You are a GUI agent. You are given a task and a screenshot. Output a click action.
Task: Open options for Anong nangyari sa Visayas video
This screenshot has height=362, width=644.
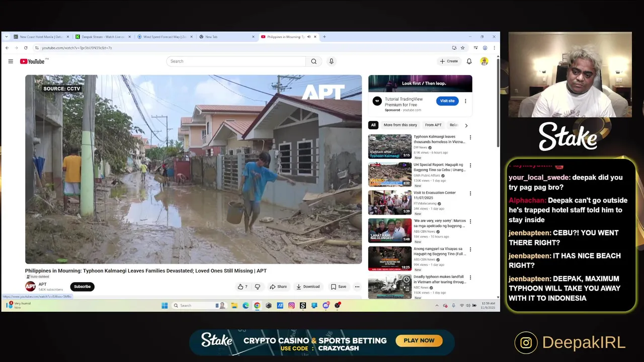click(x=470, y=249)
